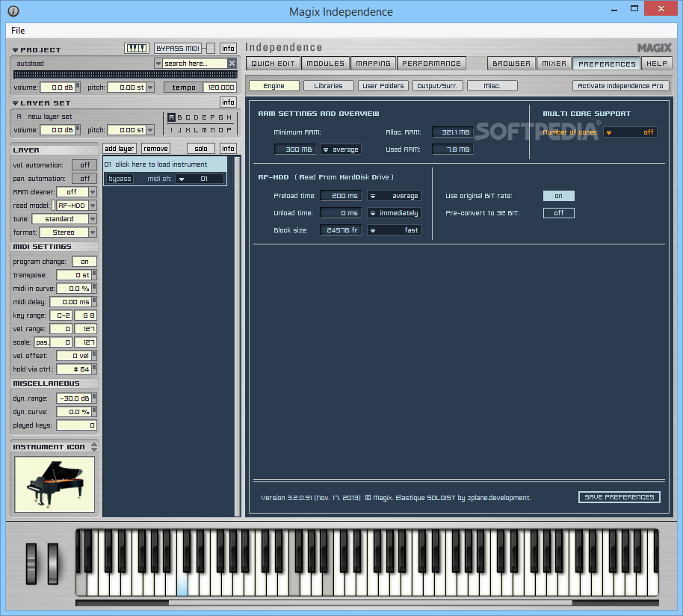Click the Block size 24576 fr value
Image resolution: width=683 pixels, height=616 pixels.
(341, 230)
